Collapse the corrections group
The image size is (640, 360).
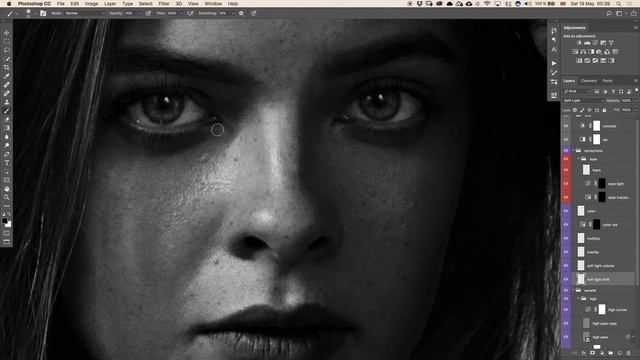click(x=573, y=151)
